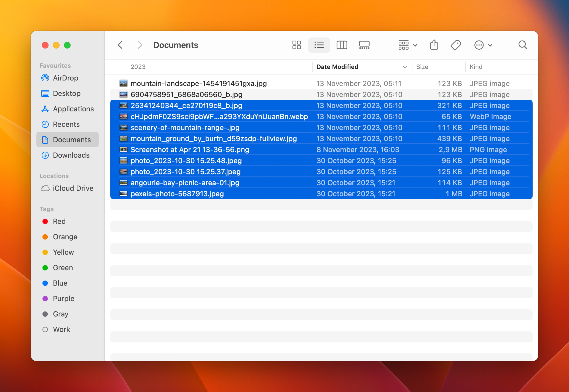Toggle Work tag in sidebar

62,329
